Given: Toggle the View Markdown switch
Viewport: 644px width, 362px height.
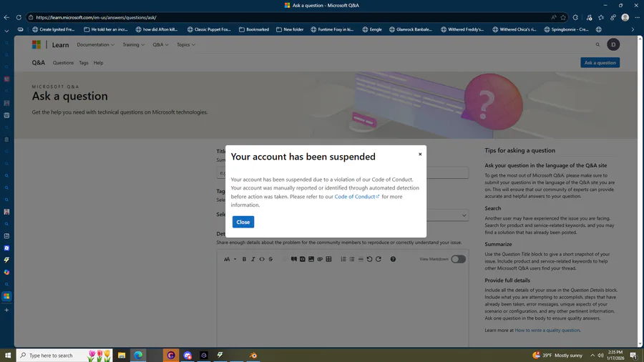Looking at the screenshot, I should 458,259.
